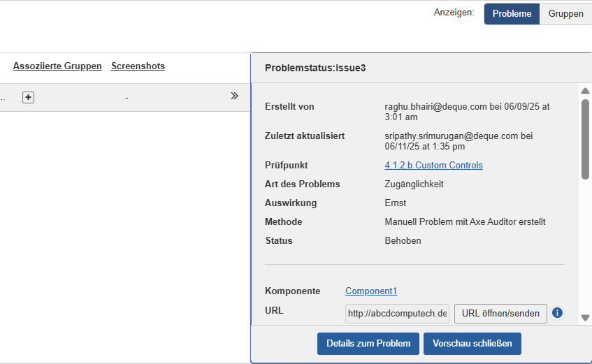Switch view to Gruppen
This screenshot has height=364, width=592.
(x=565, y=13)
